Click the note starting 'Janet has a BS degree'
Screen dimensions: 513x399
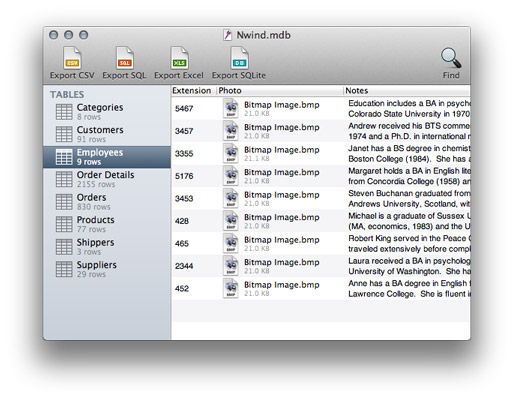(x=409, y=154)
